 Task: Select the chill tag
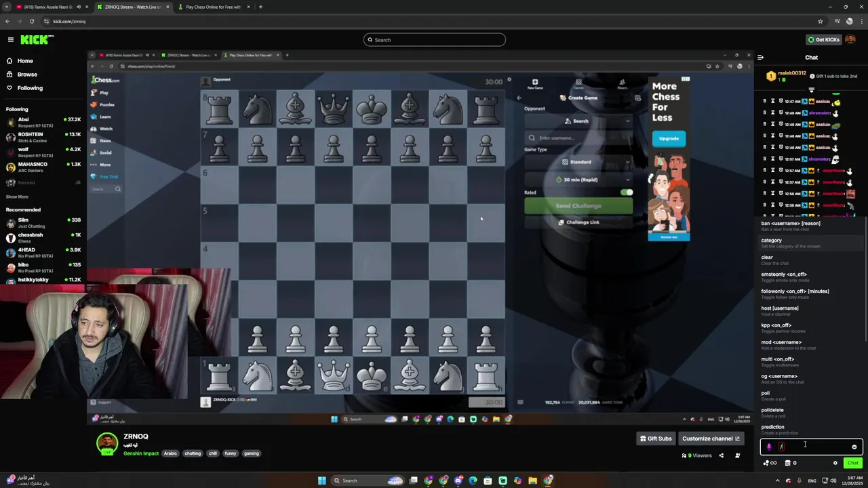point(212,453)
